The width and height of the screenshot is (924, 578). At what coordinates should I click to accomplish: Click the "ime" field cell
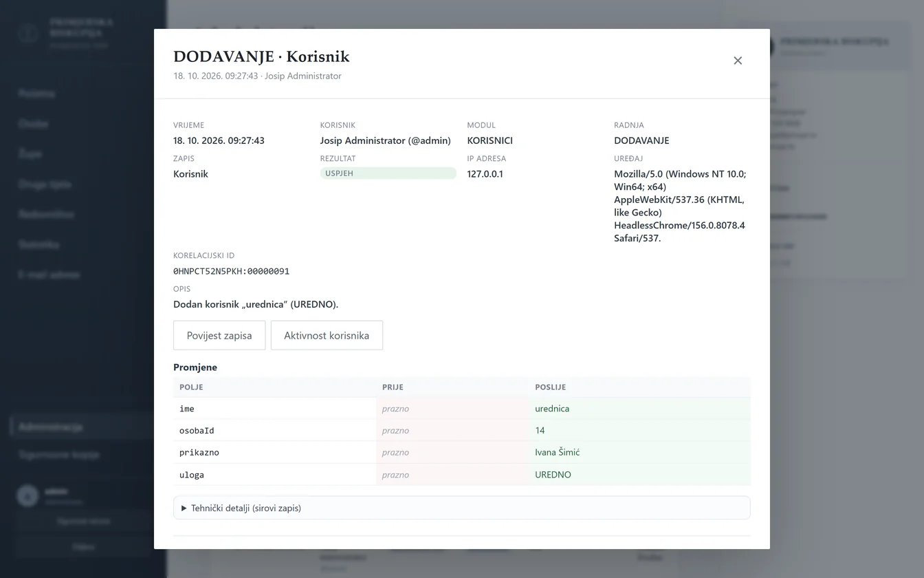coord(275,409)
